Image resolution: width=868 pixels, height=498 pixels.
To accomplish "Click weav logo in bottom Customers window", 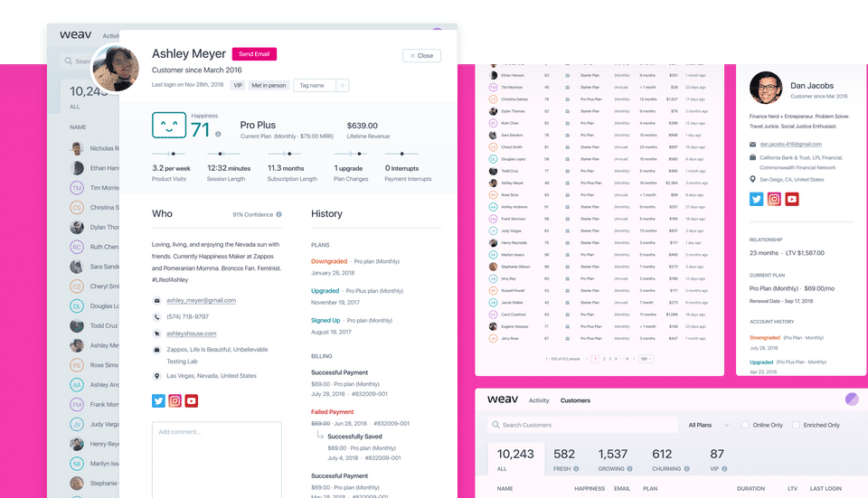I will (503, 399).
